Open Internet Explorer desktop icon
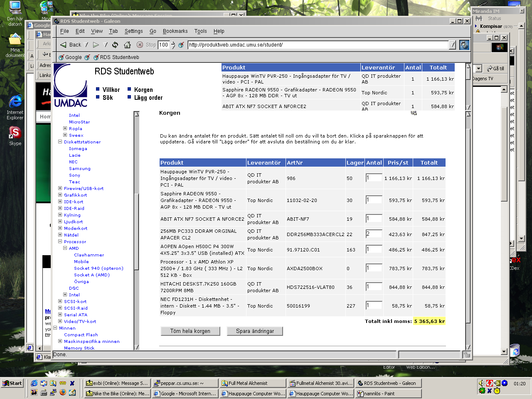Image resolution: width=532 pixels, height=399 pixels. pos(15,108)
